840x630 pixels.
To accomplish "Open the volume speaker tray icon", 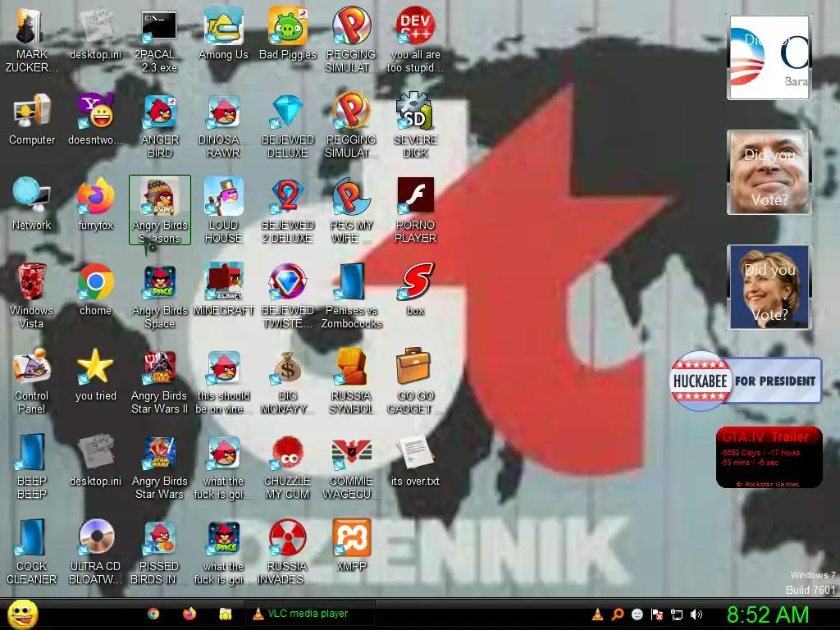I will (696, 614).
